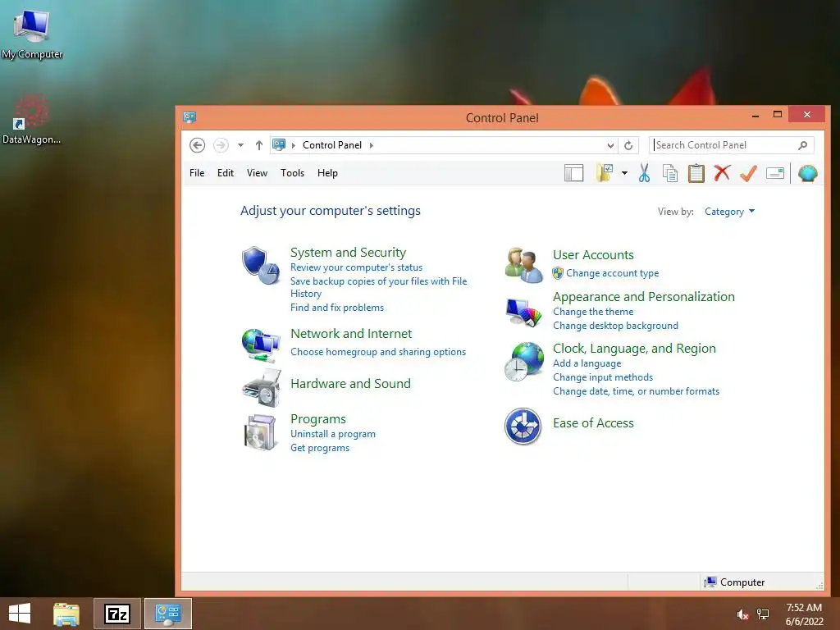This screenshot has height=630, width=840.
Task: Click Add a language
Action: click(587, 363)
